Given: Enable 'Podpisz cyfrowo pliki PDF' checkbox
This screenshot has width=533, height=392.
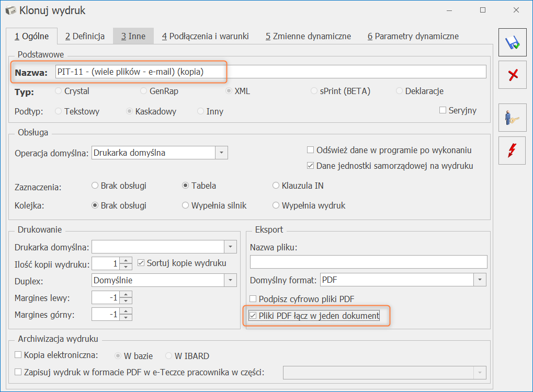Looking at the screenshot, I should (x=254, y=299).
